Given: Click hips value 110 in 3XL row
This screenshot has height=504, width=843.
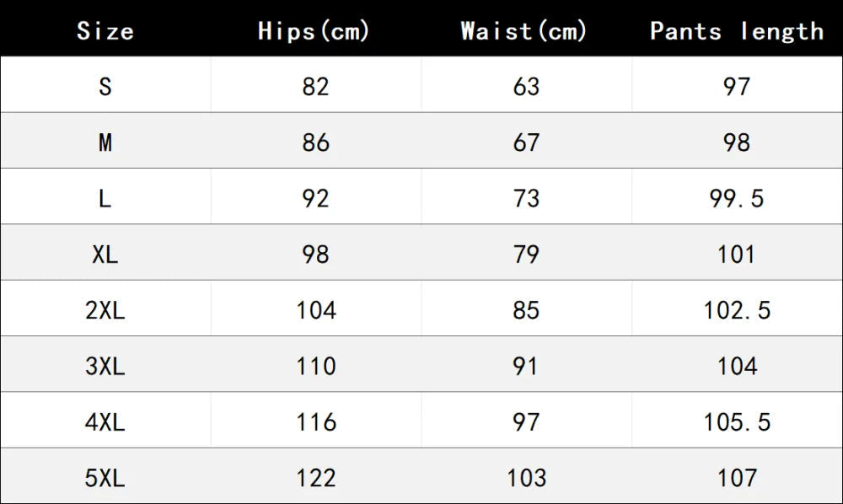Looking at the screenshot, I should (316, 366).
